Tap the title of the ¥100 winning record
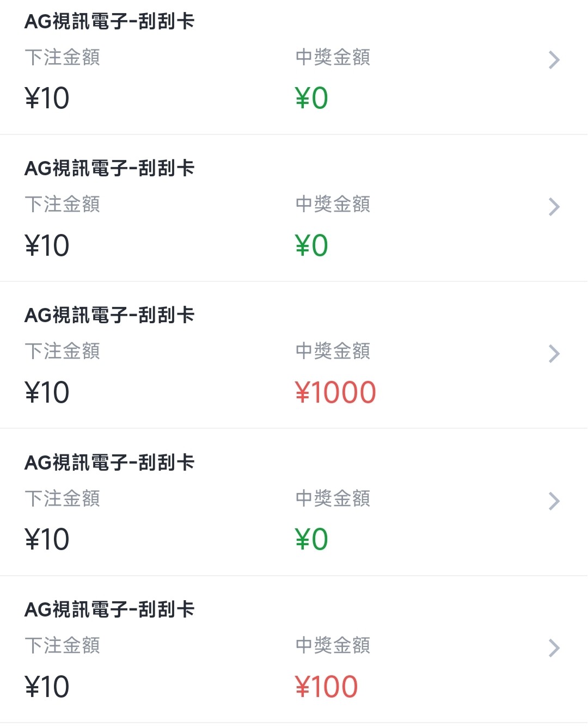This screenshot has height=728, width=588. pos(109,610)
